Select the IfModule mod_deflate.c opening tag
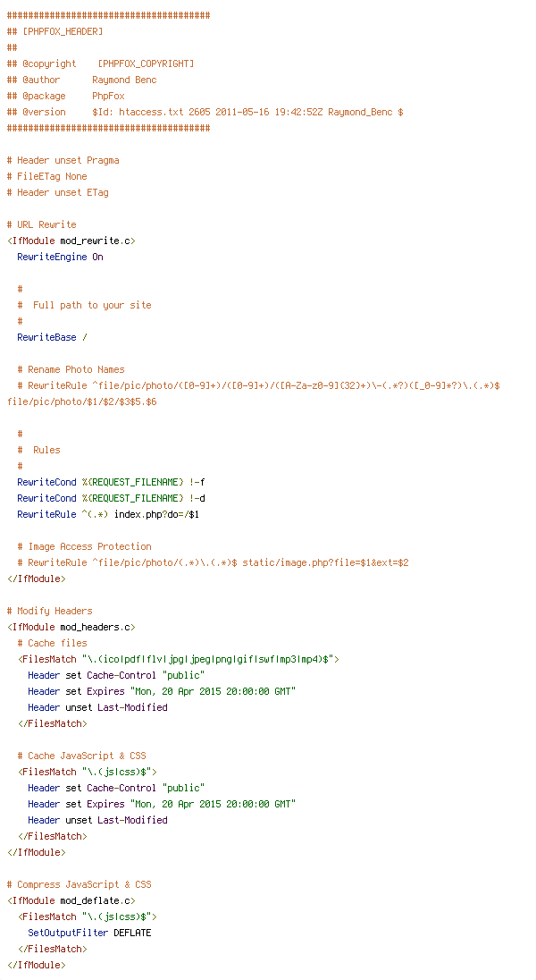The width and height of the screenshot is (536, 980). click(71, 900)
